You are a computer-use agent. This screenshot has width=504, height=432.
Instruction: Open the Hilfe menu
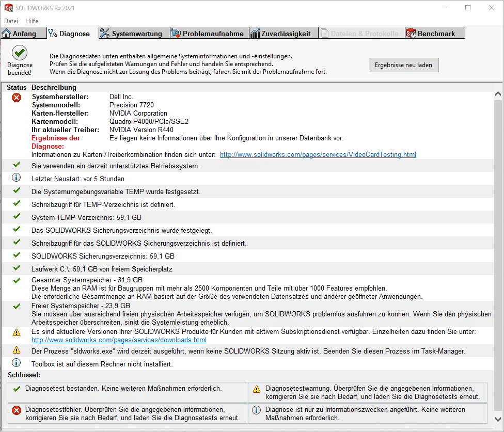[31, 21]
